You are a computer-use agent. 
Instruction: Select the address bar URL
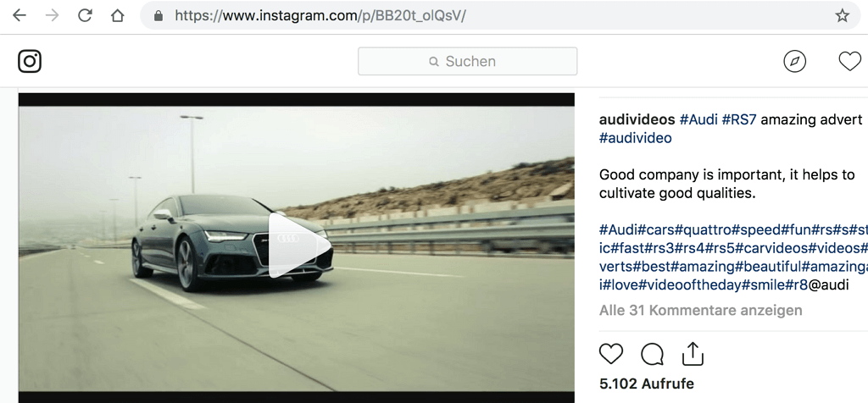pos(320,15)
